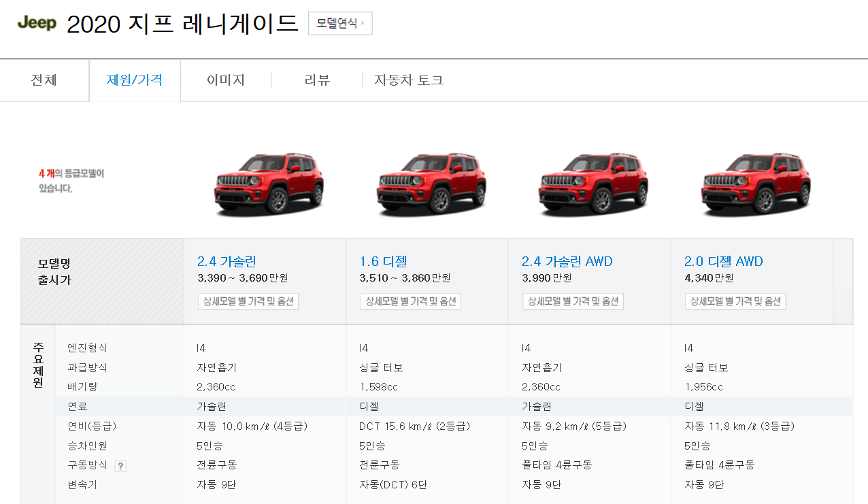View detailed prices for 2.4 가솔린 AWD
Image resolution: width=868 pixels, height=504 pixels.
coord(573,301)
